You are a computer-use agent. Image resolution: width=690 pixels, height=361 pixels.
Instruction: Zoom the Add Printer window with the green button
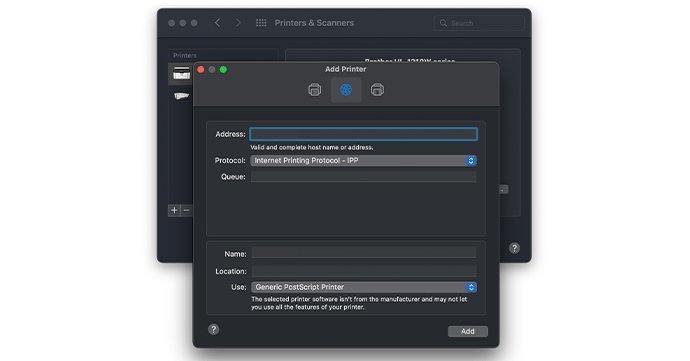[x=223, y=70]
